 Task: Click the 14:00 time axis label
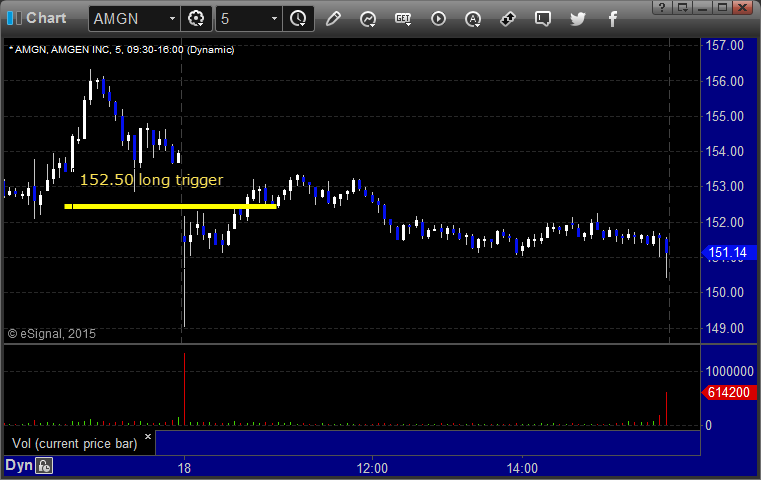[522, 468]
